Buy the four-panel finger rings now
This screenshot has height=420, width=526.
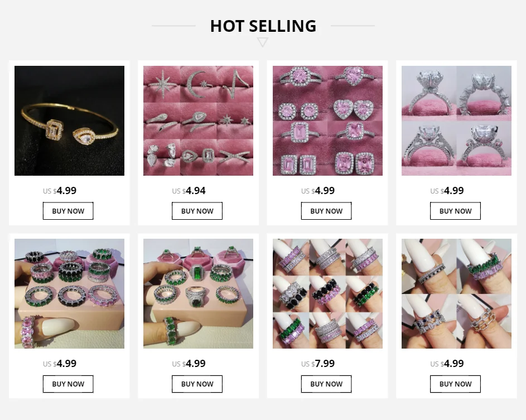click(x=456, y=384)
